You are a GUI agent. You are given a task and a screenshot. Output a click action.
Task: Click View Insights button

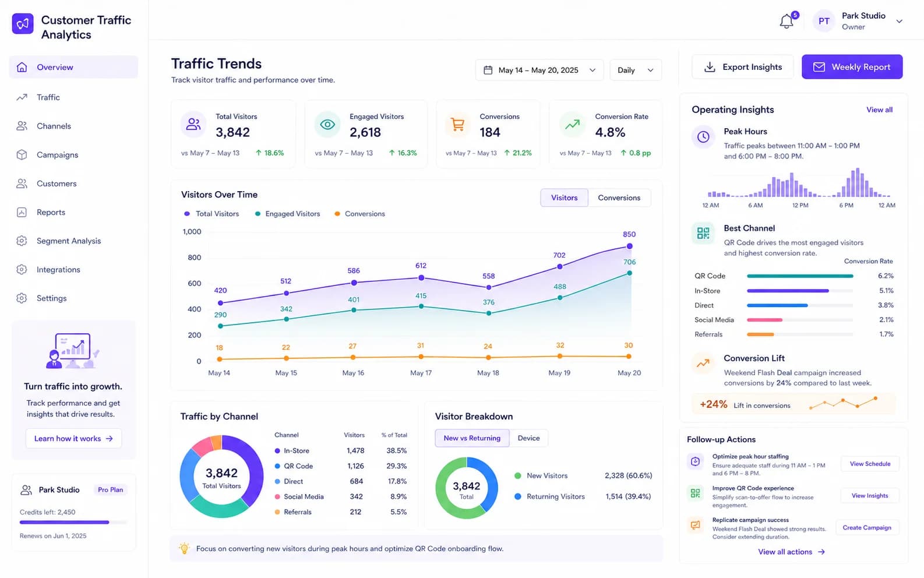pos(870,496)
